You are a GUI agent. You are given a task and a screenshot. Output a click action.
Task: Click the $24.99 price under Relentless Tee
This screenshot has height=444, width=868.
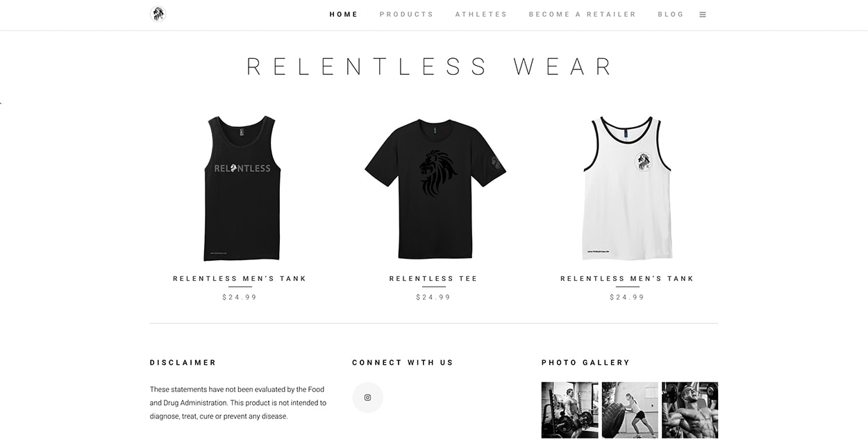(x=433, y=297)
